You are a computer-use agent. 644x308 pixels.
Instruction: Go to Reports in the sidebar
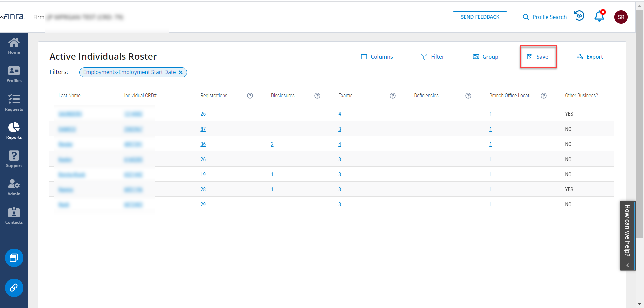(x=14, y=131)
